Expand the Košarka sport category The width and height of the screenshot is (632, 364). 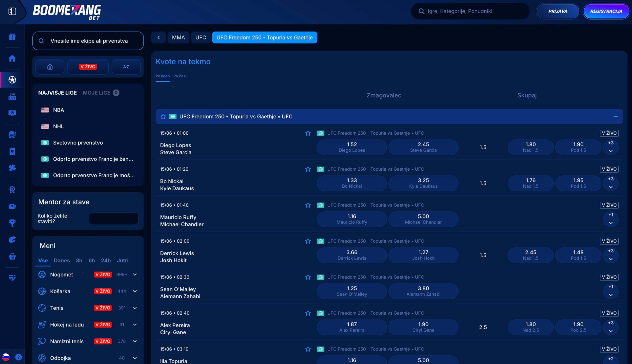(135, 291)
